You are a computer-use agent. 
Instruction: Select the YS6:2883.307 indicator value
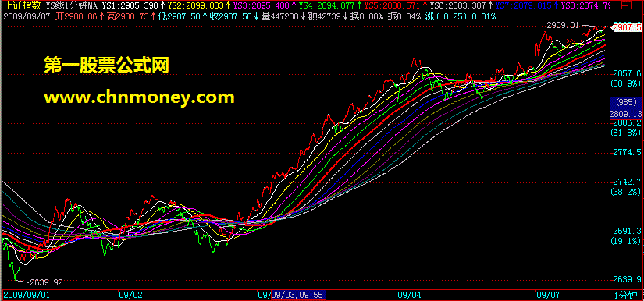[458, 5]
